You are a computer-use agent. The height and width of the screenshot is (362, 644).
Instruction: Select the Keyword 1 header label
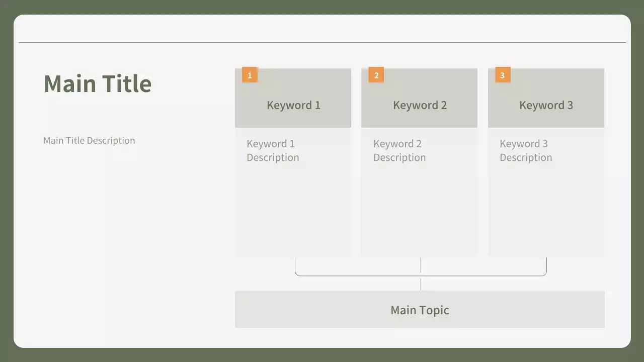[x=293, y=106]
